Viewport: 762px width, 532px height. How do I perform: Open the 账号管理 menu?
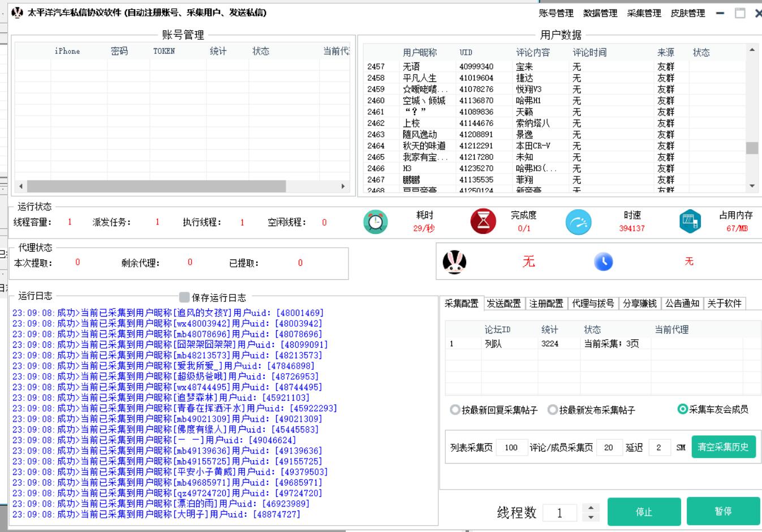556,13
